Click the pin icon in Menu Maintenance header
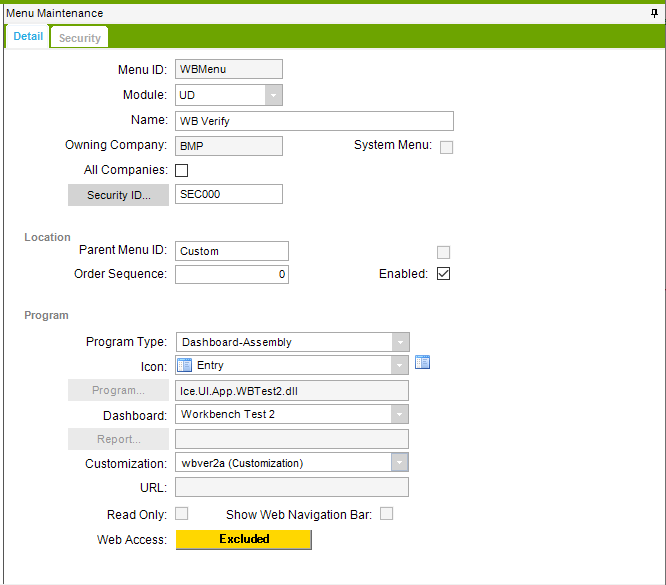This screenshot has height=585, width=666. 654,13
